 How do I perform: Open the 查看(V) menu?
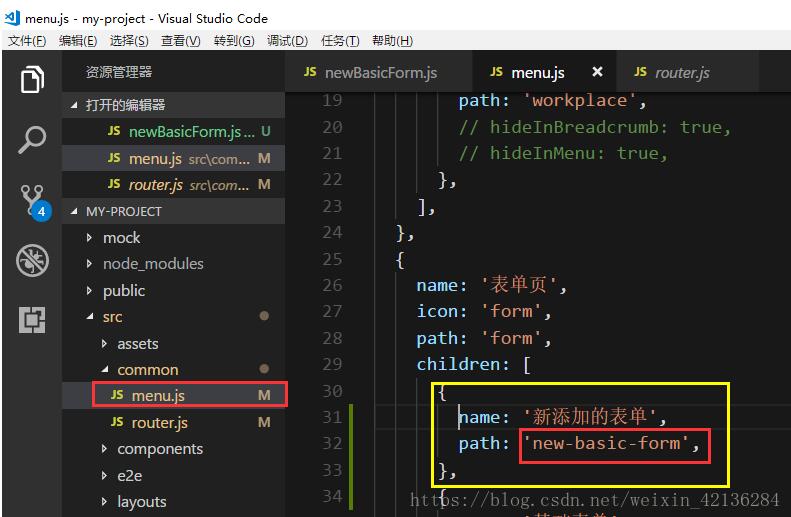pyautogui.click(x=181, y=40)
